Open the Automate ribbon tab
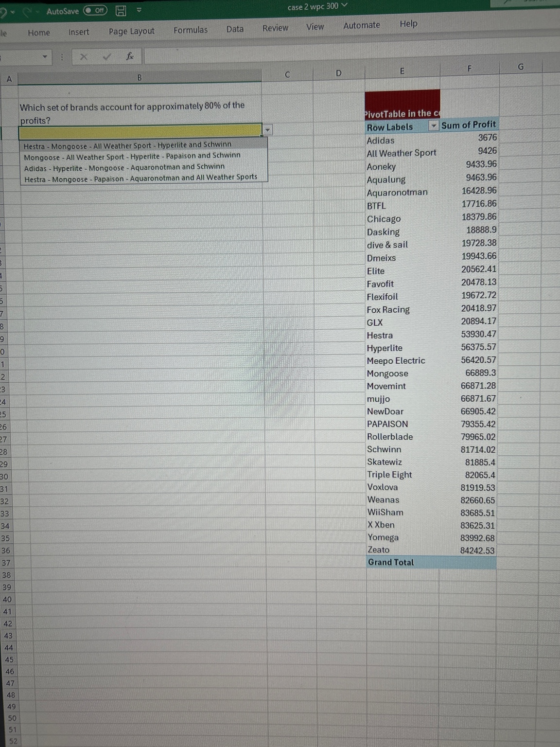 361,25
